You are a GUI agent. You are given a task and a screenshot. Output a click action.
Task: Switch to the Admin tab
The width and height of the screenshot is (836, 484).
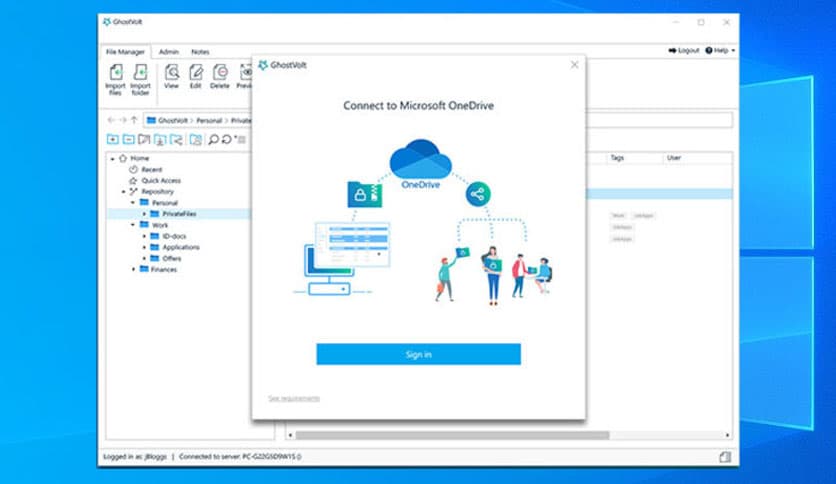(168, 52)
